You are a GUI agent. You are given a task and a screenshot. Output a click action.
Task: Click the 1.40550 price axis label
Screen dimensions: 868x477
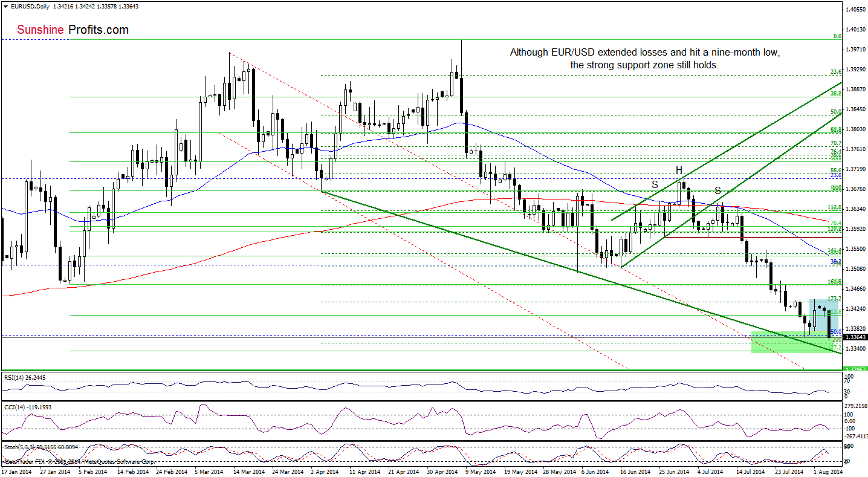(x=857, y=9)
